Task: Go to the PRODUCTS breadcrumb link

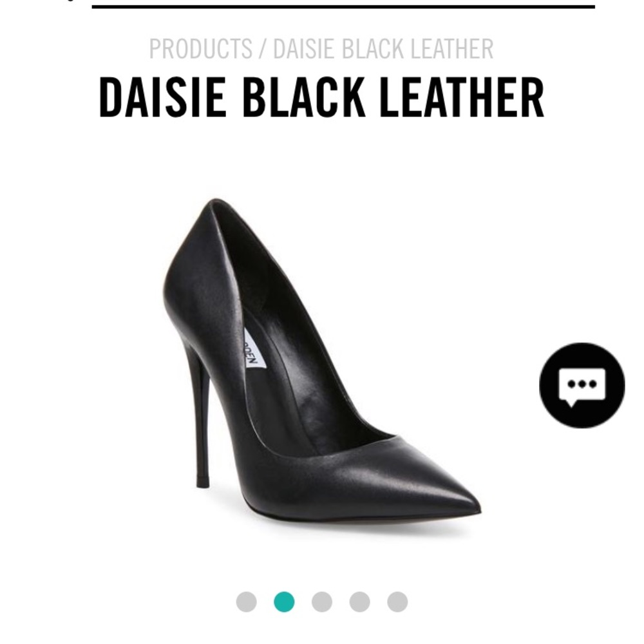Action: (200, 49)
